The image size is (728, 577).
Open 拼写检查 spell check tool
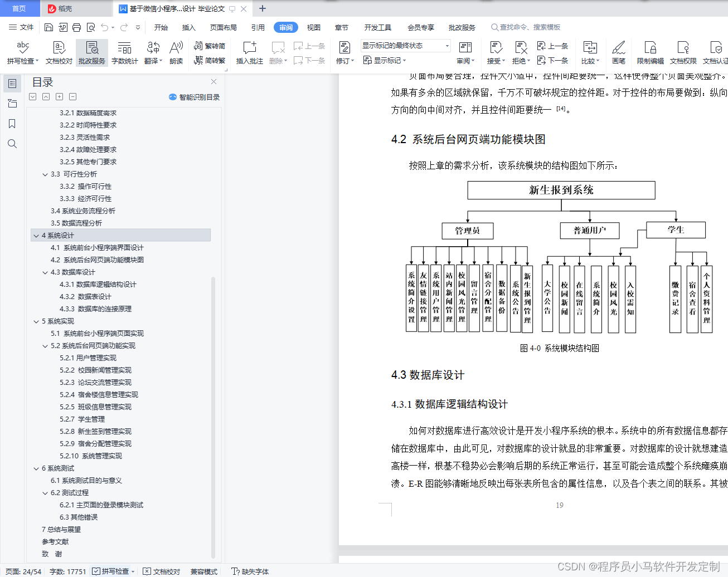point(22,53)
